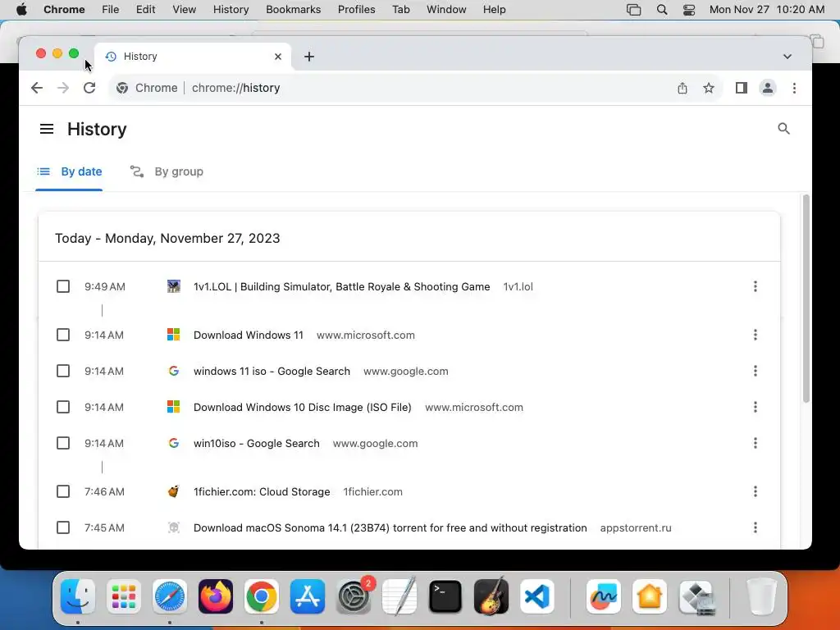Screen dimensions: 840x630
Task: Open the profile avatar menu
Action: (768, 88)
